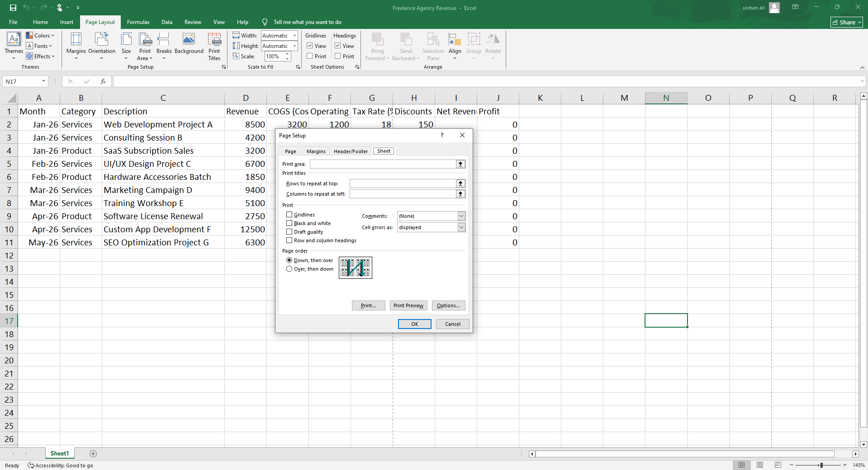
Task: Toggle the Headings Print checkbox in ribbon
Action: tap(338, 56)
